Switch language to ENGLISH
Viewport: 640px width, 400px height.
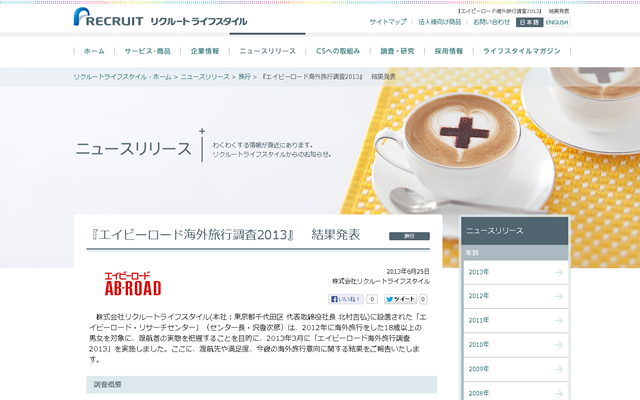(557, 22)
